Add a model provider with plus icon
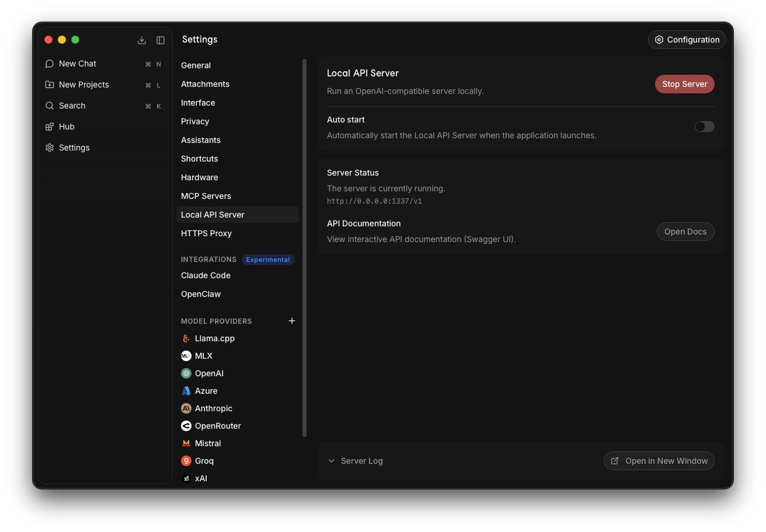The image size is (766, 532). pyautogui.click(x=292, y=321)
